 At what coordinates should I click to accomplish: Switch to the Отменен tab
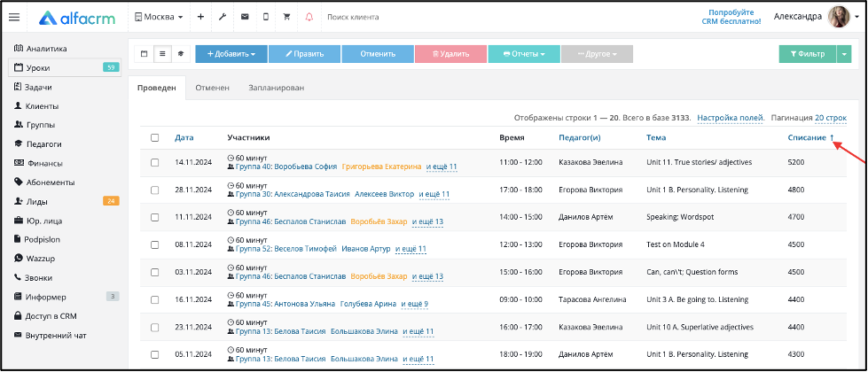[x=212, y=88]
